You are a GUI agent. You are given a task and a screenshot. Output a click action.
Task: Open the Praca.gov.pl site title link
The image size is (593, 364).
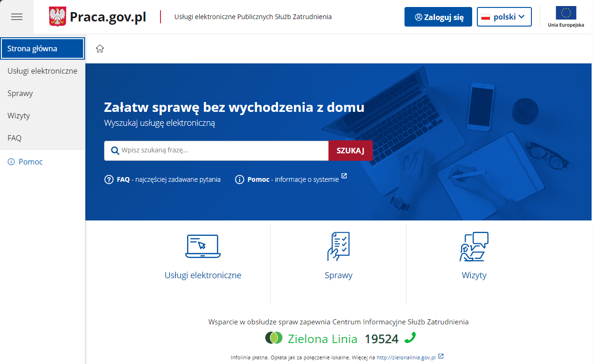pyautogui.click(x=108, y=17)
